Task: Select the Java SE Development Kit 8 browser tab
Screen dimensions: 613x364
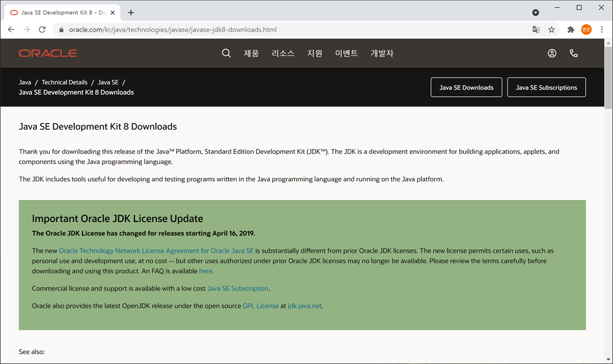Action: tap(62, 12)
